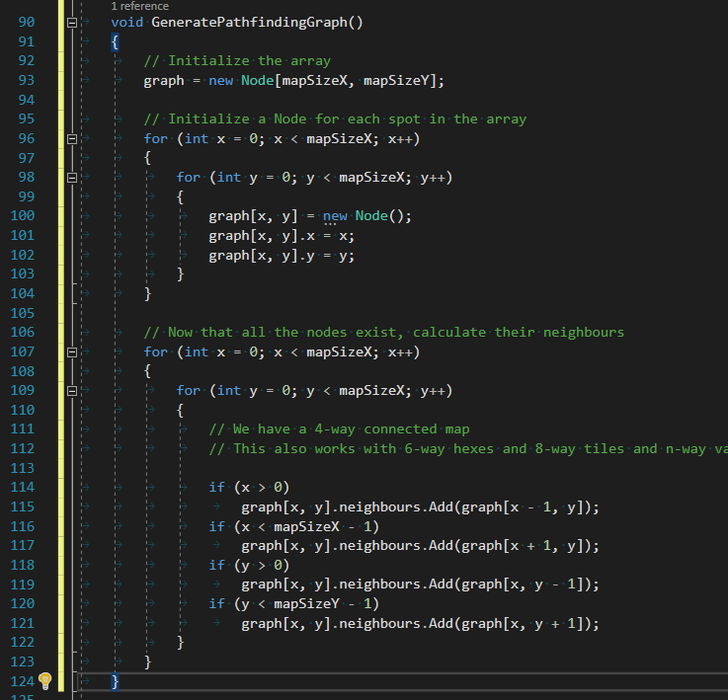Image resolution: width=728 pixels, height=700 pixels.
Task: Collapse the for loop at line 96
Action: (x=72, y=139)
